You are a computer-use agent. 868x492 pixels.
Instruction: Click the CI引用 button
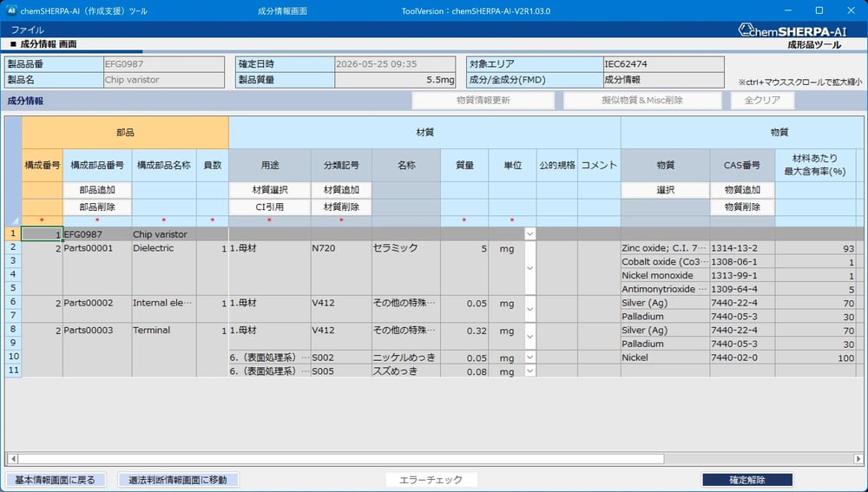pyautogui.click(x=270, y=207)
